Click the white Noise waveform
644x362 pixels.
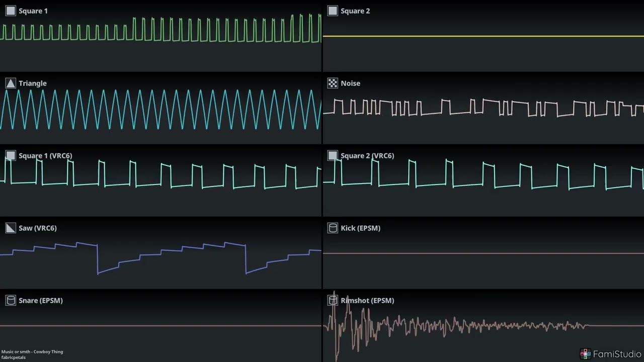[x=483, y=108]
